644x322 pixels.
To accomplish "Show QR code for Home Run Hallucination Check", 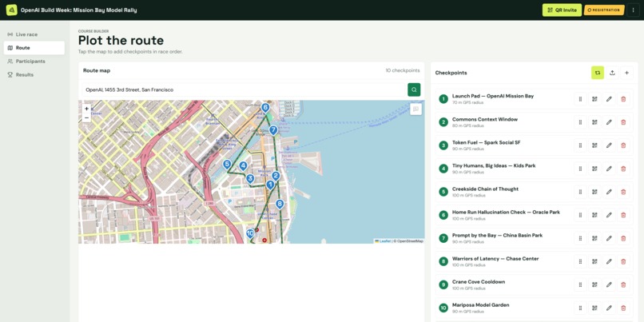I will (x=594, y=215).
